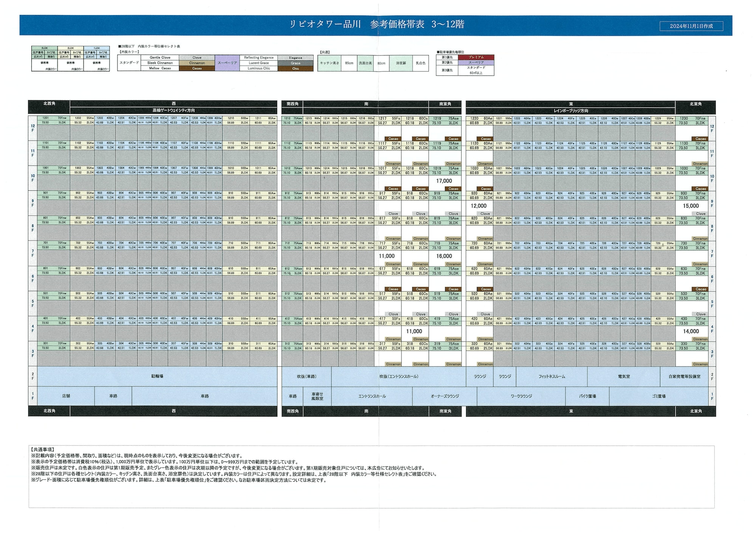
Task: Click the '吹抜(車路)' cell on 2F
Action: [x=307, y=377]
